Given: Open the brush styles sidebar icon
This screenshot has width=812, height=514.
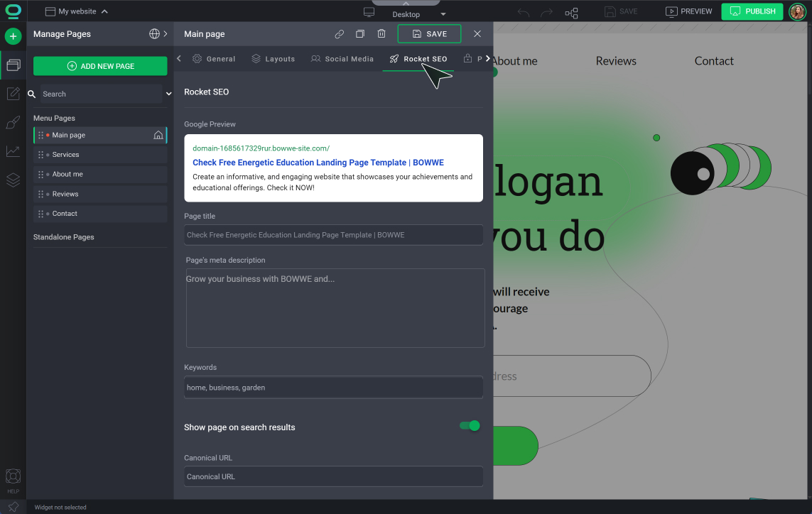Looking at the screenshot, I should 13,123.
